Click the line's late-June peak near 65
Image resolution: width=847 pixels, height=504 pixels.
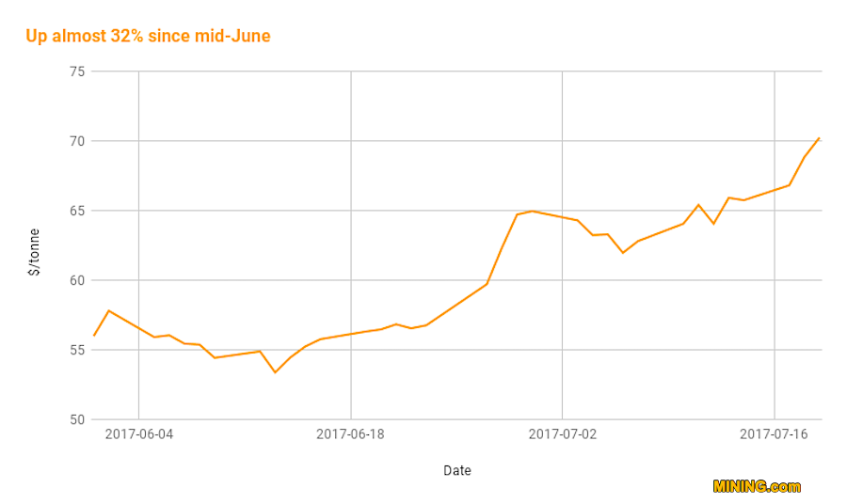coord(532,211)
